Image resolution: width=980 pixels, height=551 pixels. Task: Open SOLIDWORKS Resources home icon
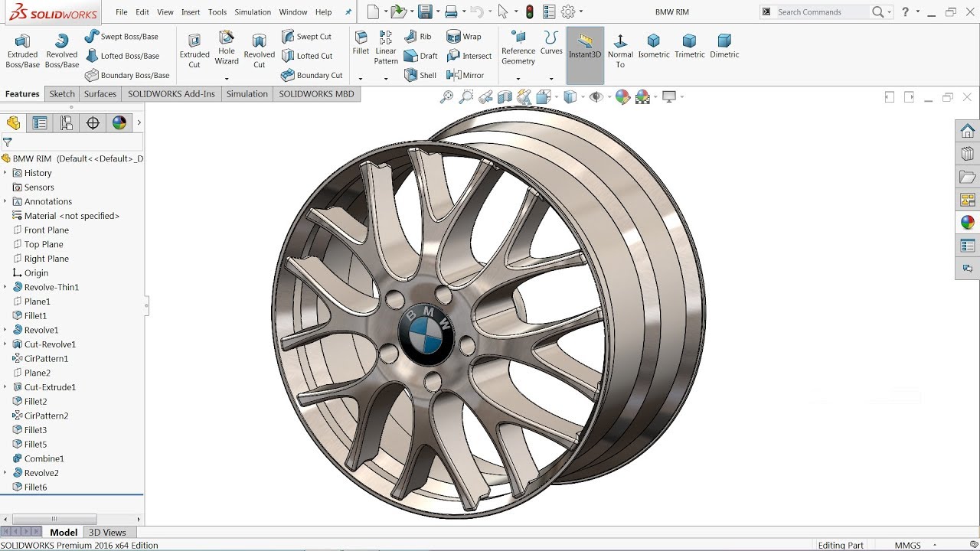click(x=968, y=131)
